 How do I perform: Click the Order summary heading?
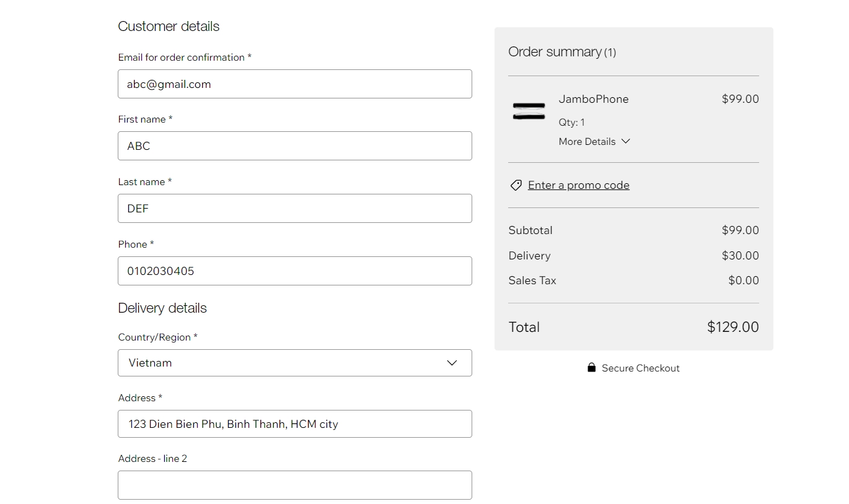[555, 52]
